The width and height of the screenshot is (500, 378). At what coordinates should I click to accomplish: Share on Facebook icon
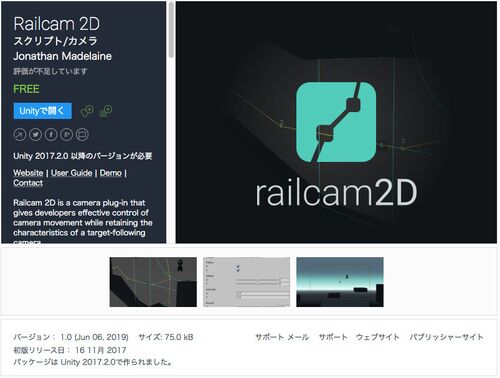tap(51, 135)
